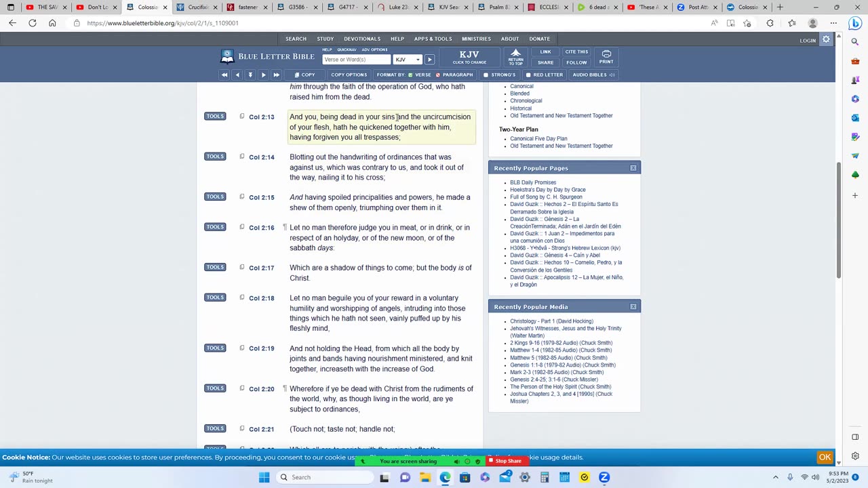Click the Windows Start button
The width and height of the screenshot is (868, 488).
(264, 477)
